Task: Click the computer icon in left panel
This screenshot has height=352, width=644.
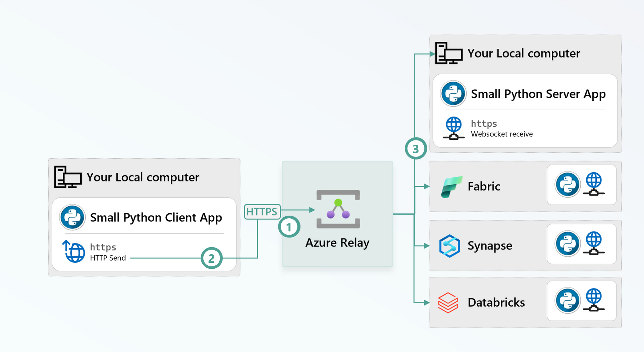Action: [x=68, y=177]
